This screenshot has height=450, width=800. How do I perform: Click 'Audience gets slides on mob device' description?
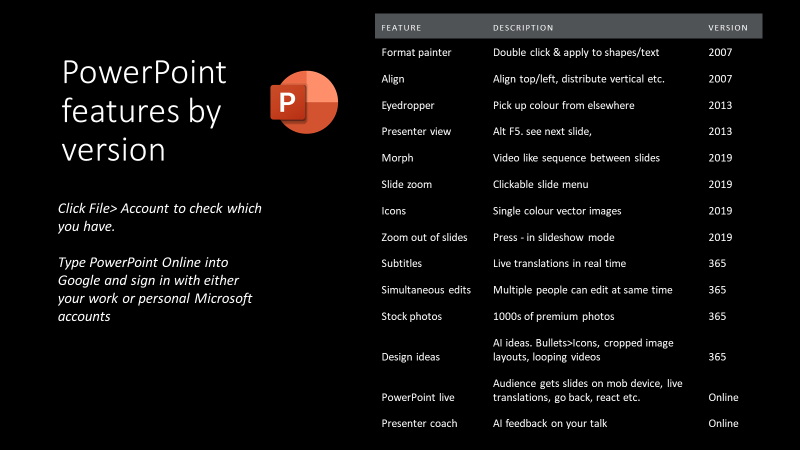(x=587, y=390)
